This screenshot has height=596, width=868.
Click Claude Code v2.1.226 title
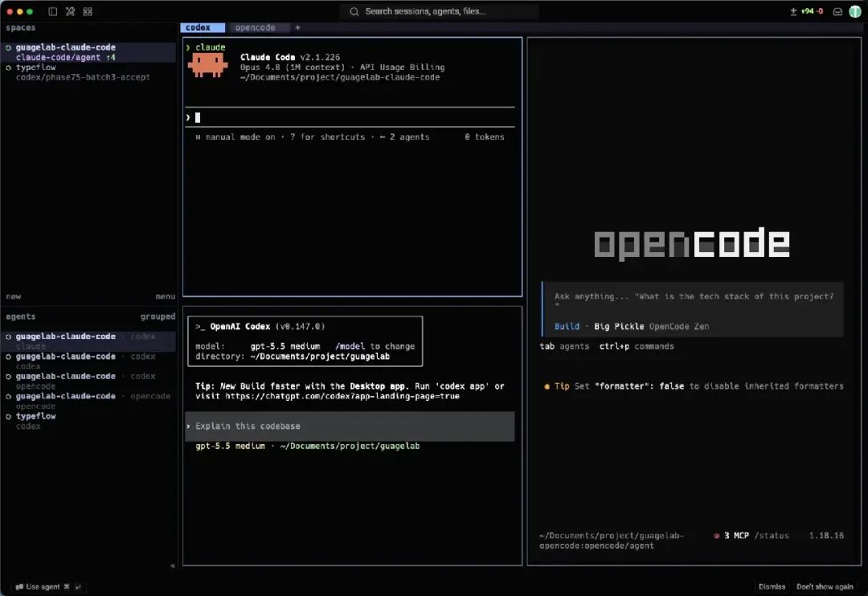[x=290, y=57]
